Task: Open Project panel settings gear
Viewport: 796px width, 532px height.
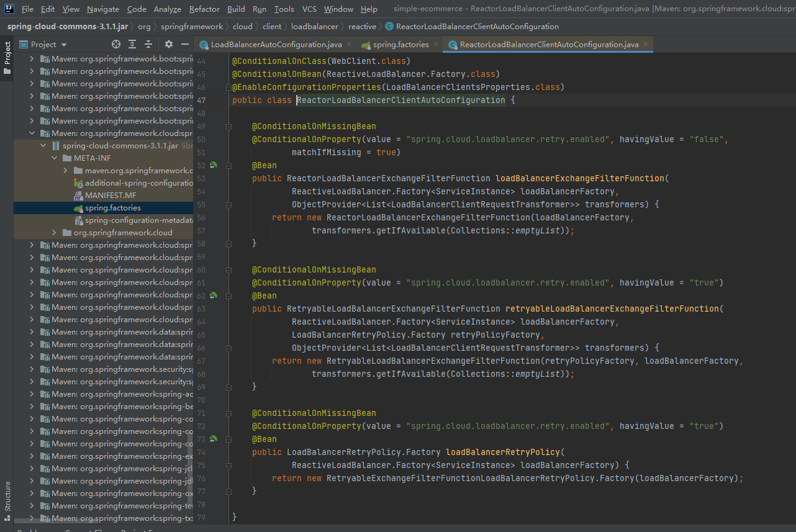Action: (x=169, y=44)
